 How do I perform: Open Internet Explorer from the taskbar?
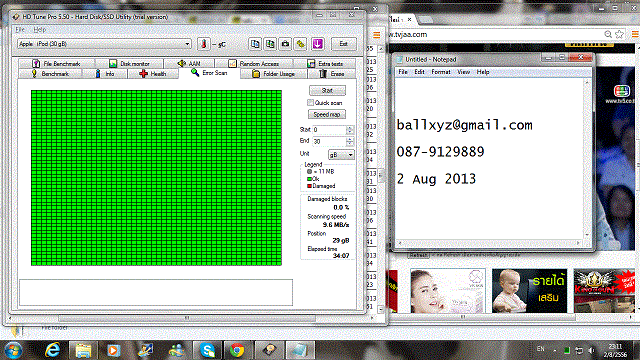(x=52, y=350)
